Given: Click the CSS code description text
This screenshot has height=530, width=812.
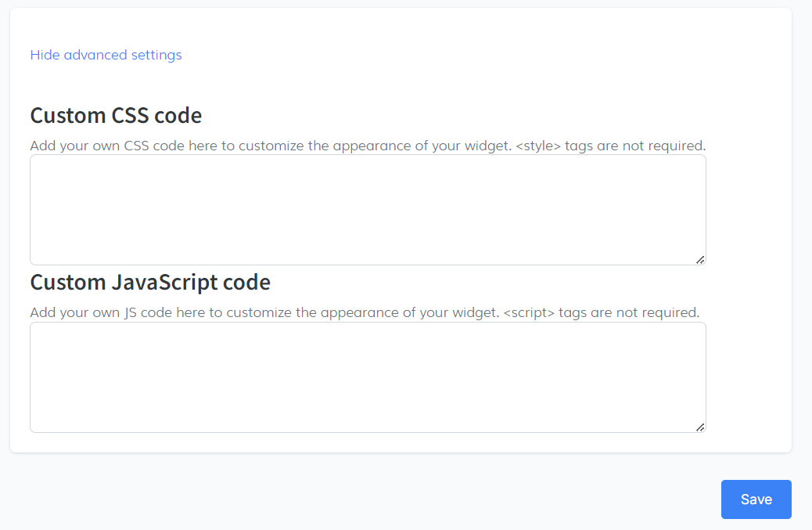Looking at the screenshot, I should tap(235, 146).
